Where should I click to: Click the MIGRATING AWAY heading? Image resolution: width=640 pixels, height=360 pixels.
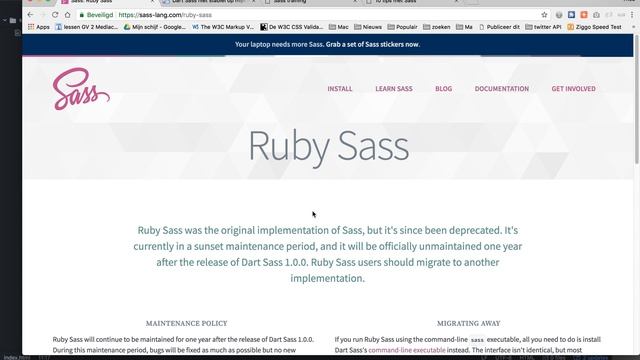click(x=469, y=323)
